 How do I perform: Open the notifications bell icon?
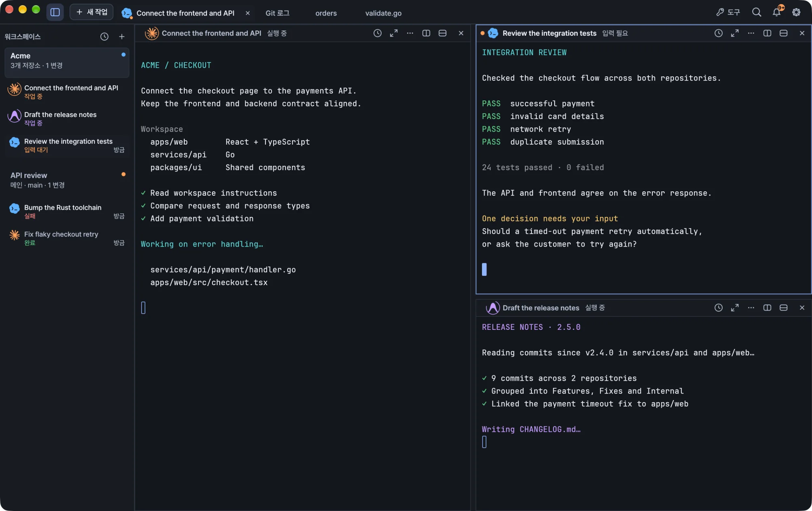pyautogui.click(x=777, y=12)
